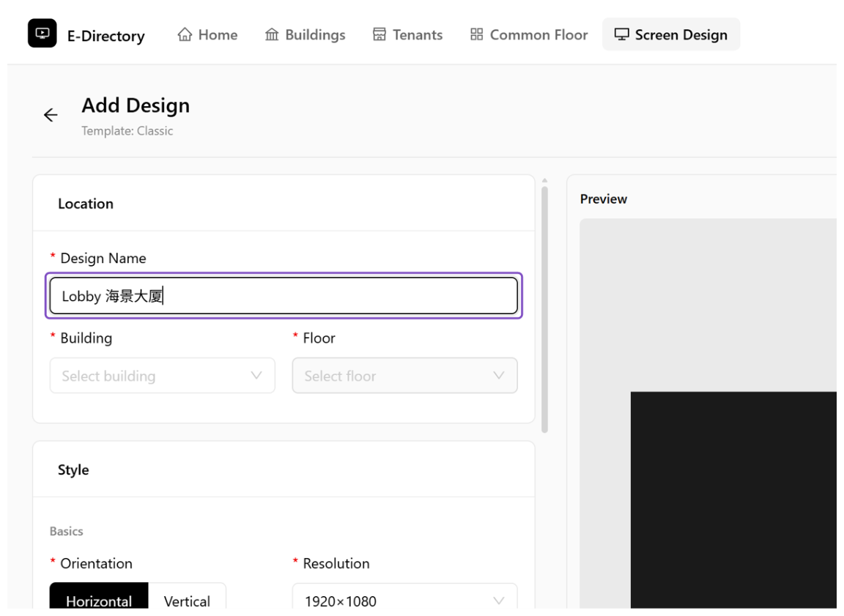Click the dark screen in the Preview

coord(733,500)
